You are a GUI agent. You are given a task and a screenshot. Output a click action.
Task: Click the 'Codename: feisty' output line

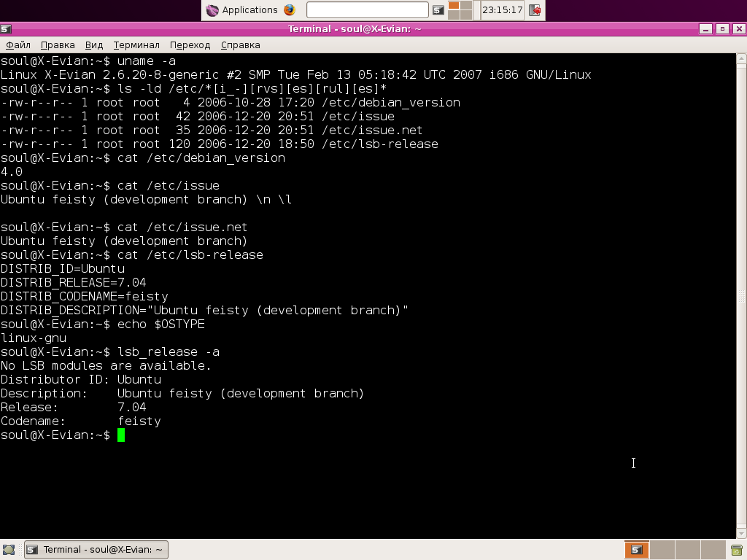[81, 421]
